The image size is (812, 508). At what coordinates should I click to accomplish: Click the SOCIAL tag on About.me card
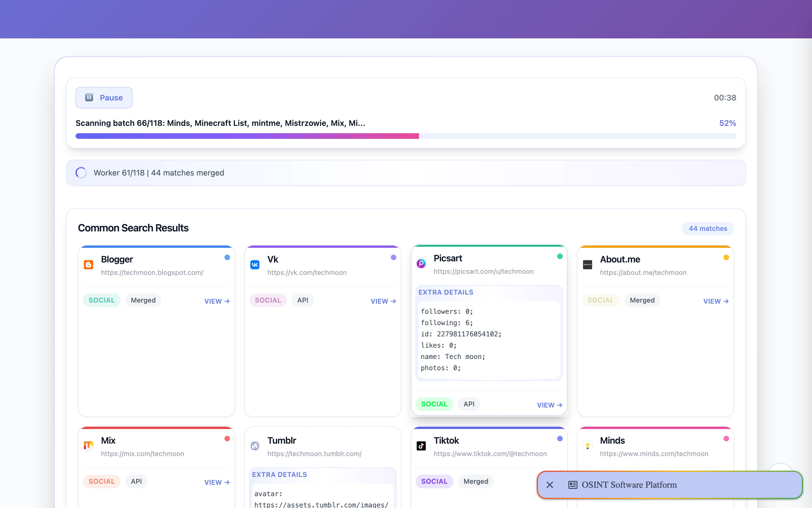pyautogui.click(x=601, y=300)
